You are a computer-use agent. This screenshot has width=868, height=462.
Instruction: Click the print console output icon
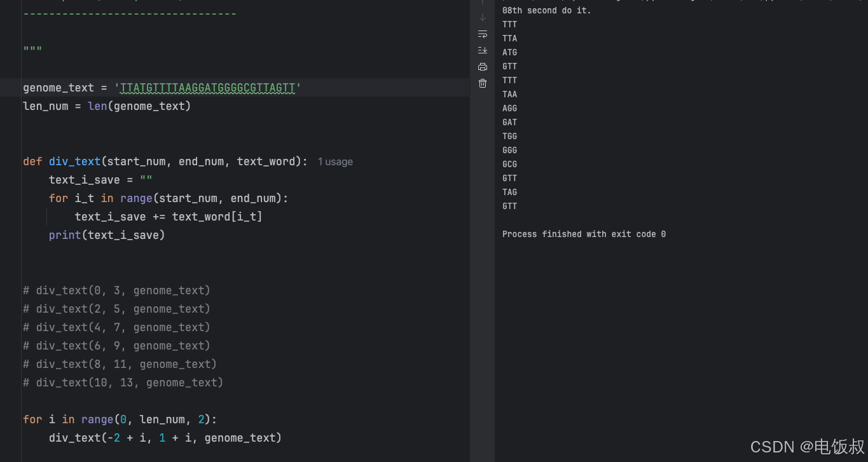tap(483, 67)
